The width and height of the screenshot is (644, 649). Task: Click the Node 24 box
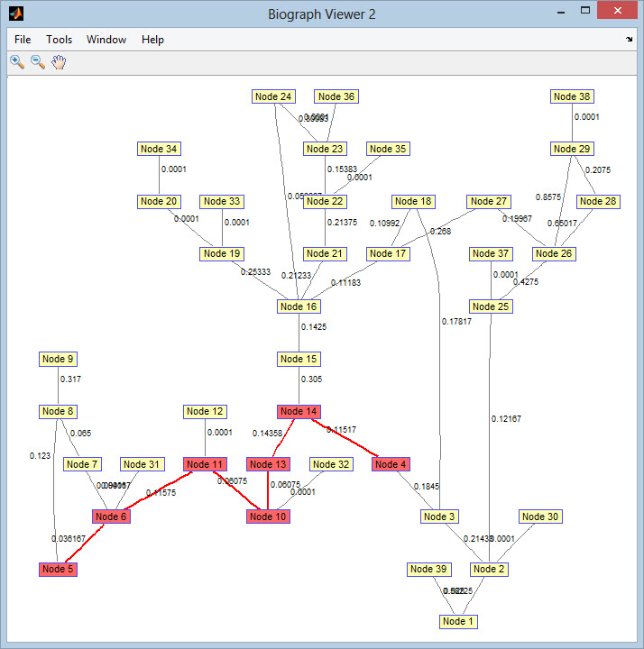(273, 97)
